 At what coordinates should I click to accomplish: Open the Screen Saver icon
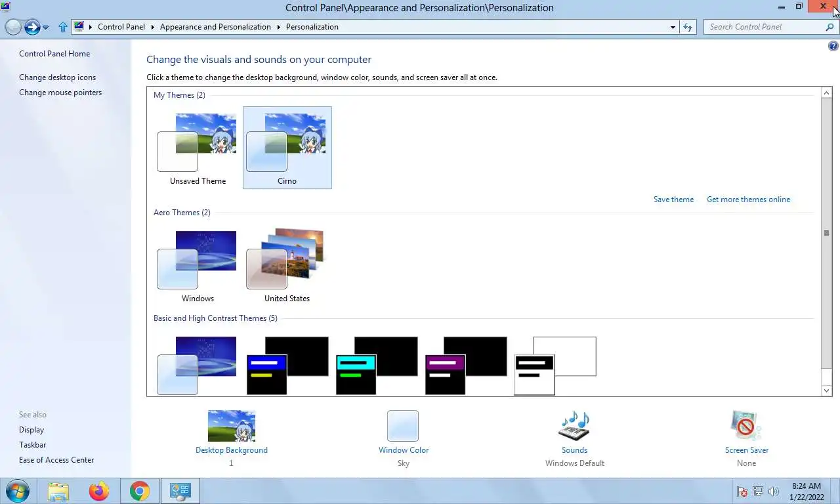(x=746, y=426)
